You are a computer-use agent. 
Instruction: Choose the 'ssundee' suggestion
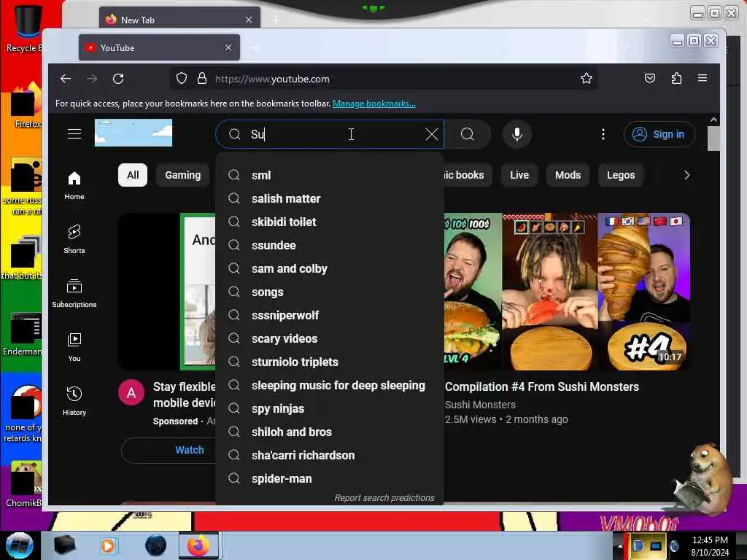coord(330,245)
